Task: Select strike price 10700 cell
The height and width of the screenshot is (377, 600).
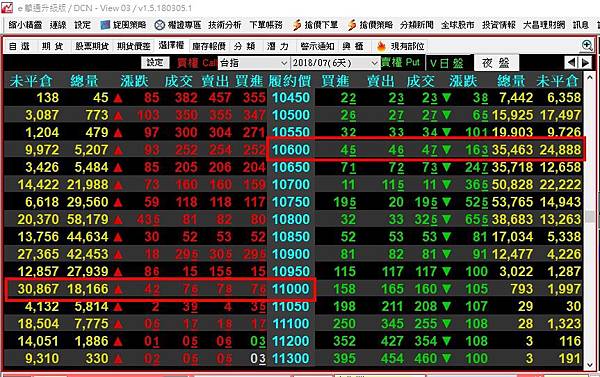Action: point(291,185)
